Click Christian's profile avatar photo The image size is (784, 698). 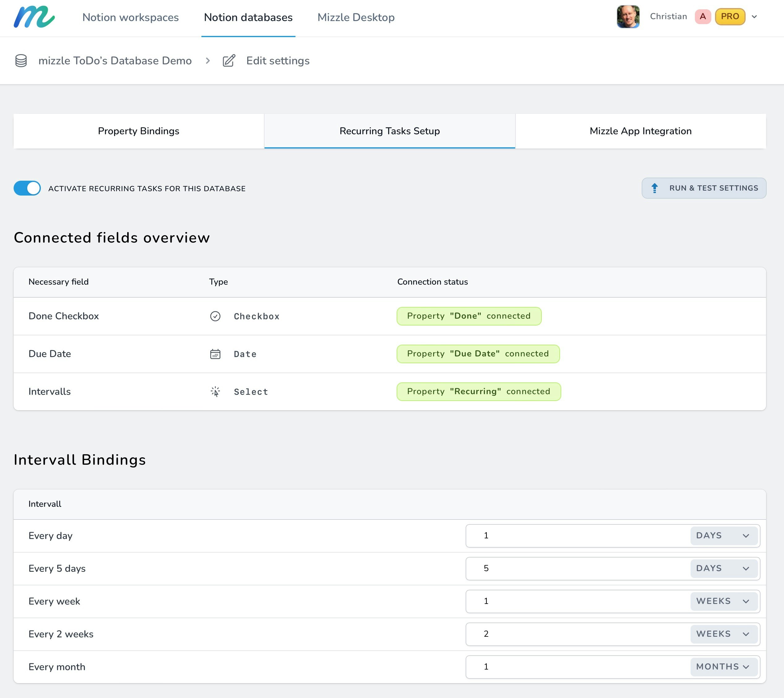[x=628, y=16]
